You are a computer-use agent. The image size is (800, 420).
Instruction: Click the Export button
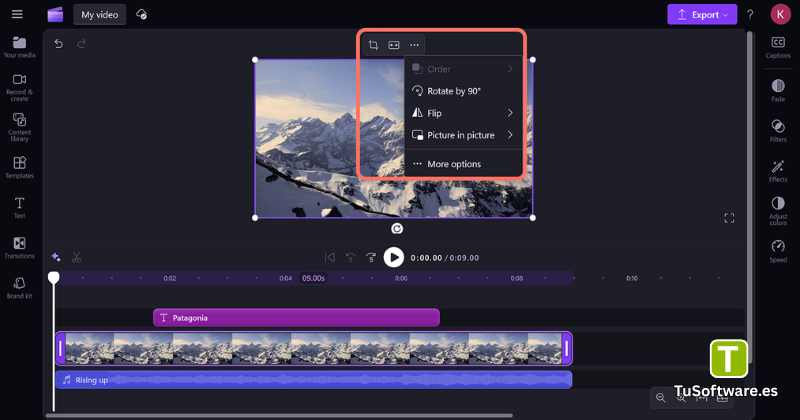click(702, 15)
